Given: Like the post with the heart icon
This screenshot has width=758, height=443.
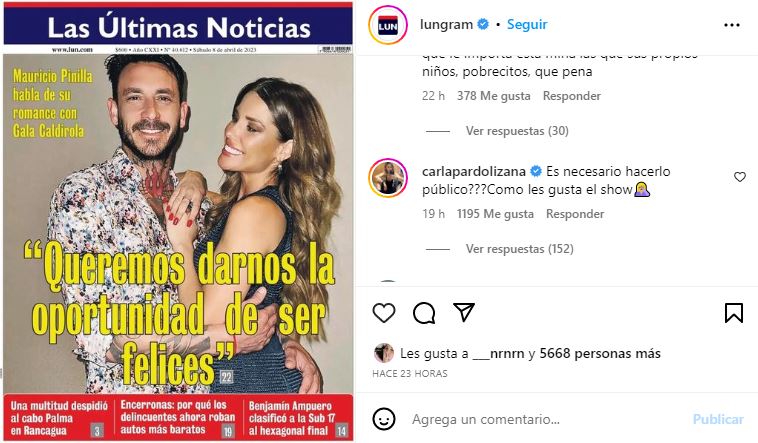Looking at the screenshot, I should pyautogui.click(x=384, y=313).
